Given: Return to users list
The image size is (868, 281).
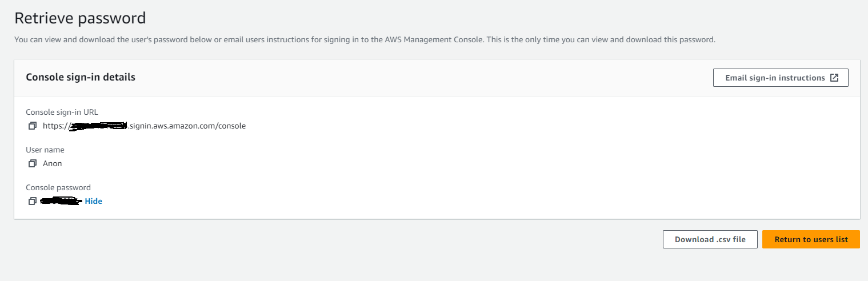Looking at the screenshot, I should pos(811,239).
